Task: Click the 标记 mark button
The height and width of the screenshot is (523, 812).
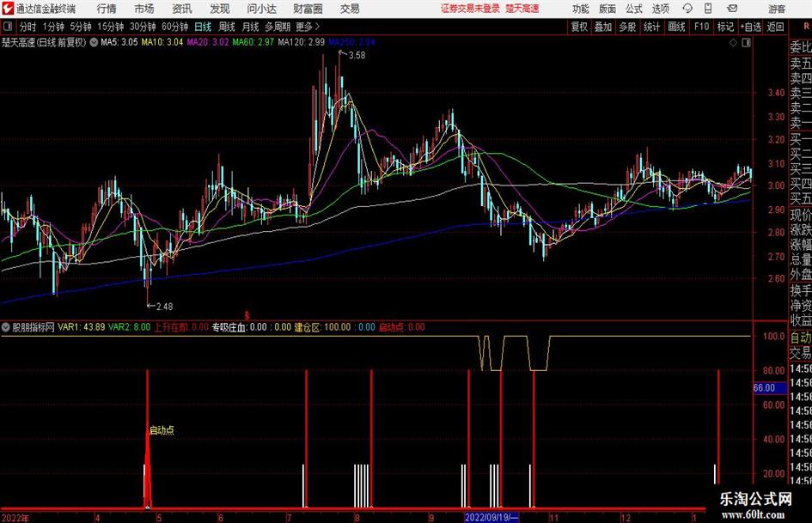Action: (725, 27)
